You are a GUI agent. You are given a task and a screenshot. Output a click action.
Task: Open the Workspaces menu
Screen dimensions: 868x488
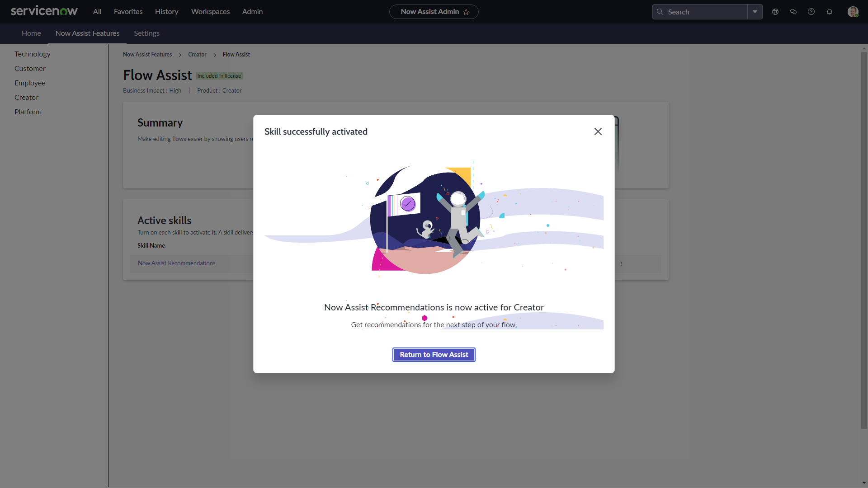[210, 12]
